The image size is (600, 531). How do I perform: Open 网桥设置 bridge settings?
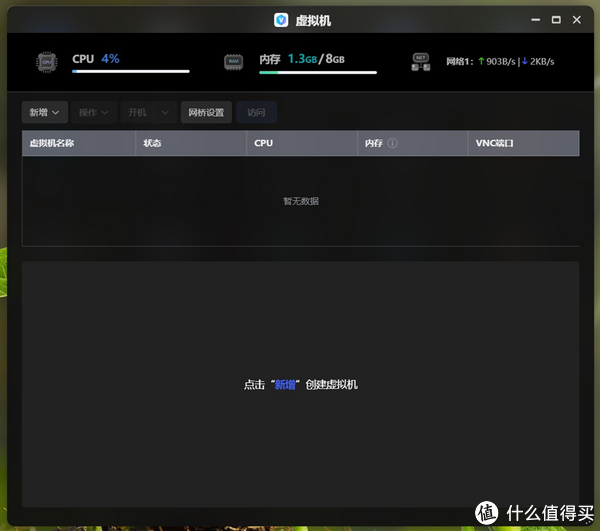click(x=206, y=112)
